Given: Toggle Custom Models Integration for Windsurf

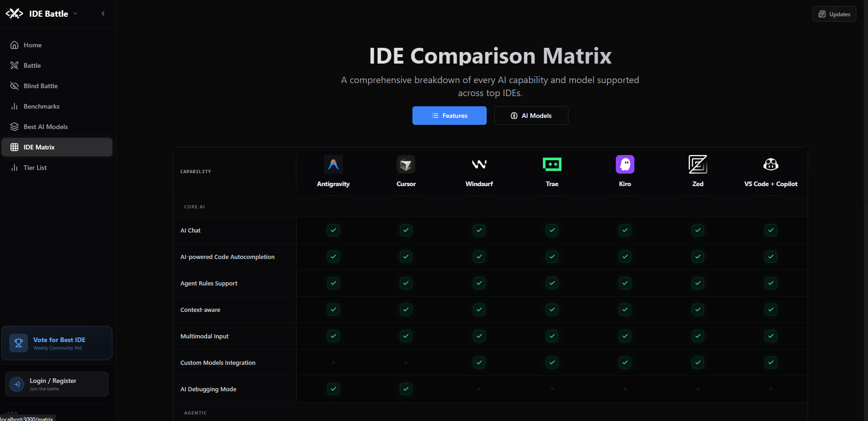Looking at the screenshot, I should (479, 363).
